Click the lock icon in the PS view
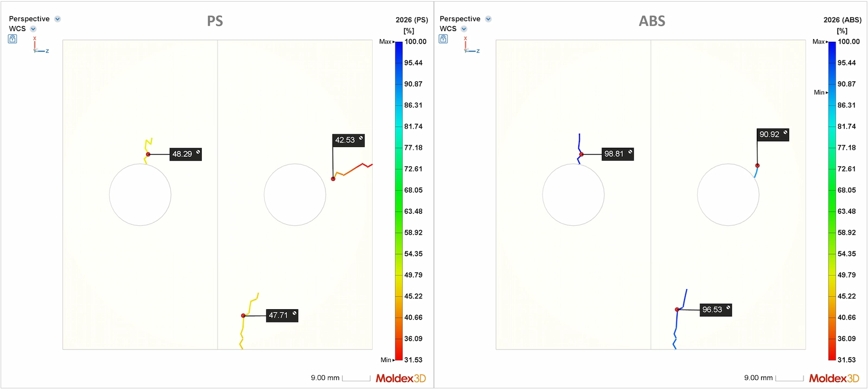This screenshot has width=868, height=389. [12, 39]
